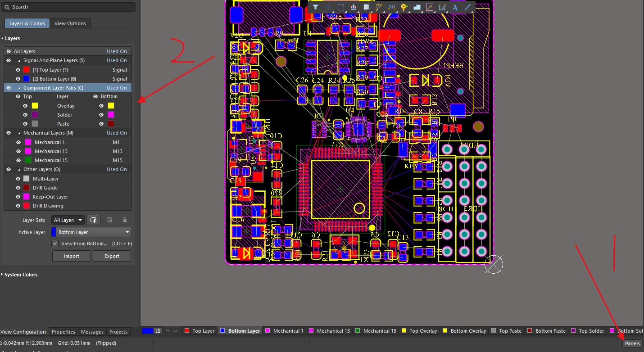Toggle the Top Overlay eye icon
This screenshot has width=644, height=352.
coord(25,106)
